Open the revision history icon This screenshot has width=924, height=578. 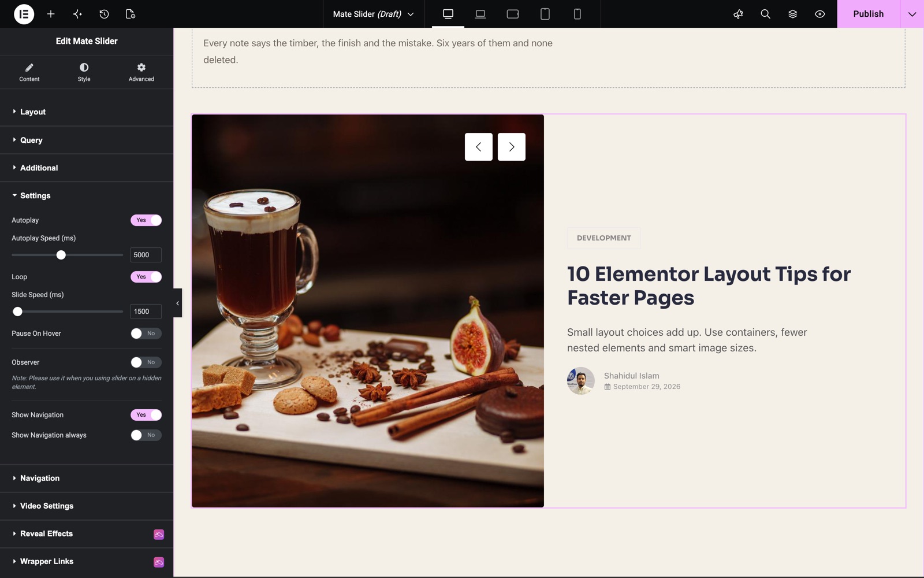click(104, 14)
